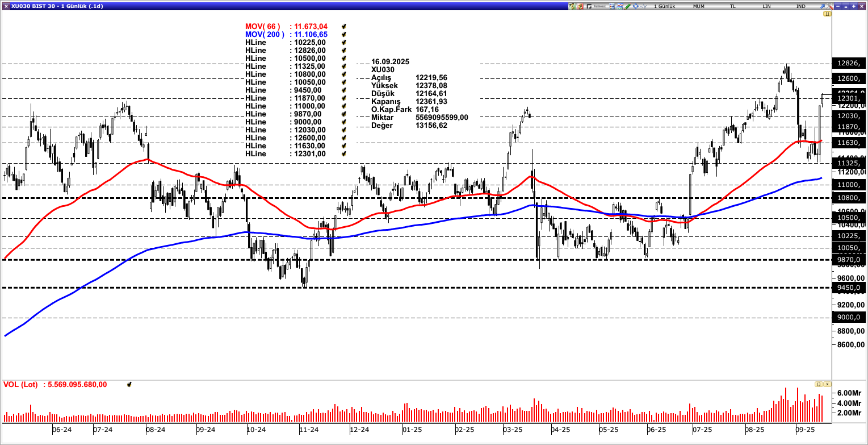Click the MOV( 66 ) indicator label

click(x=263, y=27)
